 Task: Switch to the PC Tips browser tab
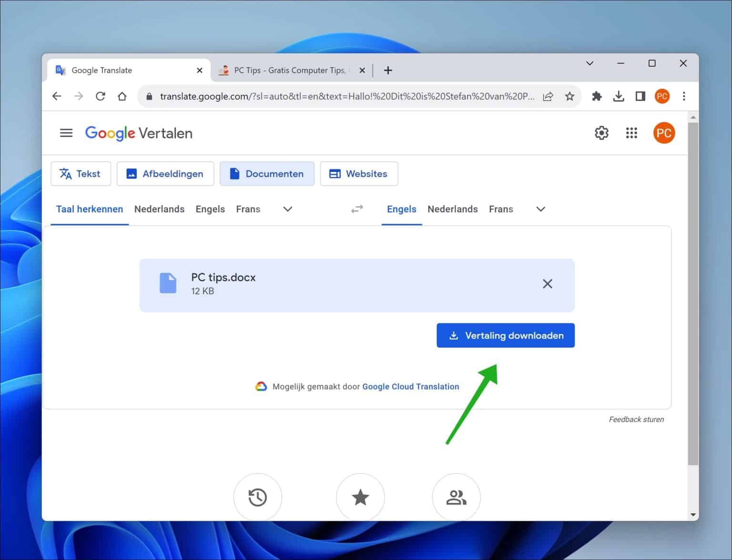coord(286,70)
